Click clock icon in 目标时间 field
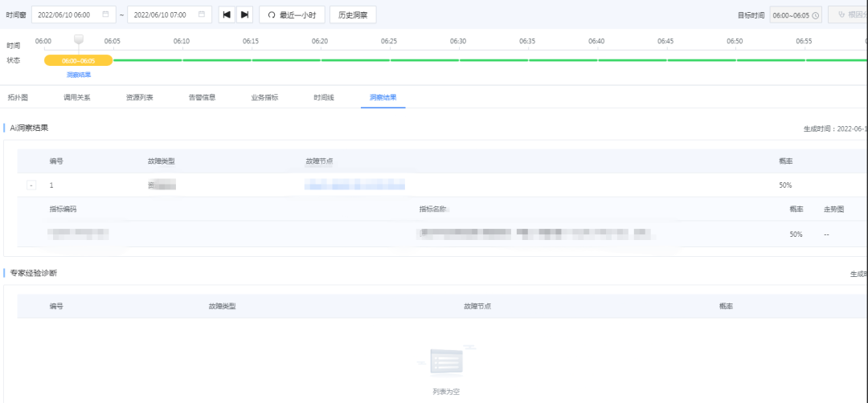 [815, 15]
